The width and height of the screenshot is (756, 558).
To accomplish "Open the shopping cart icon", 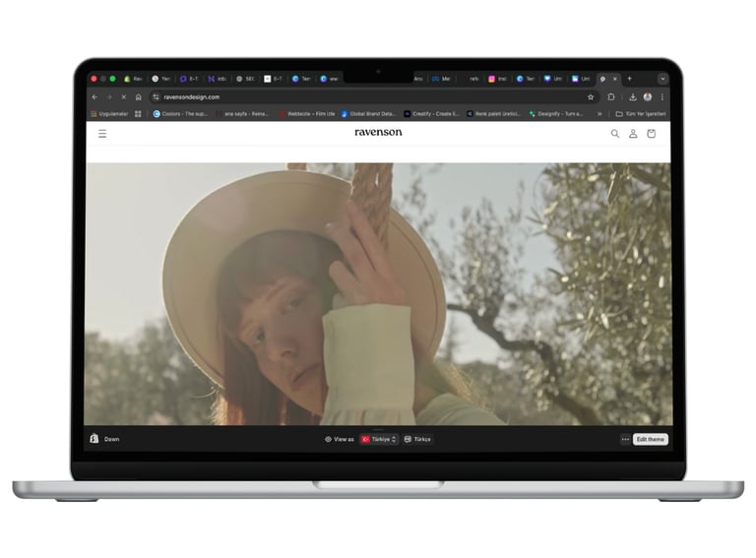I will click(651, 134).
